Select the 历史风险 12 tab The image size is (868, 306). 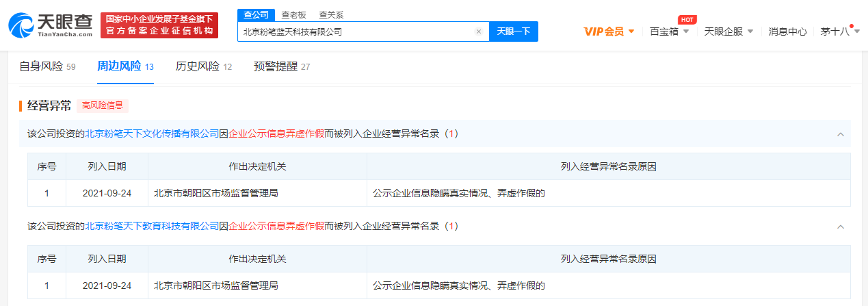204,66
